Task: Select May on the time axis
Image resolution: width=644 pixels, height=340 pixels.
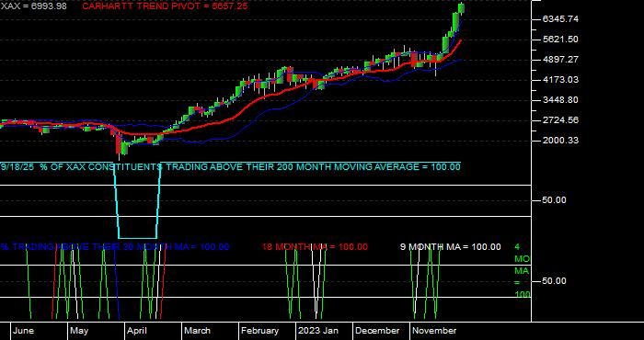Action: 79,331
